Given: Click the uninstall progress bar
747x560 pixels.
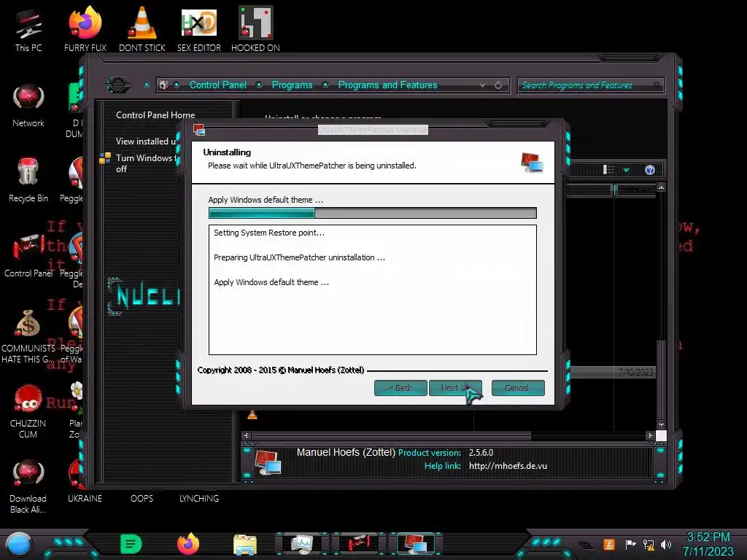Looking at the screenshot, I should tap(373, 213).
